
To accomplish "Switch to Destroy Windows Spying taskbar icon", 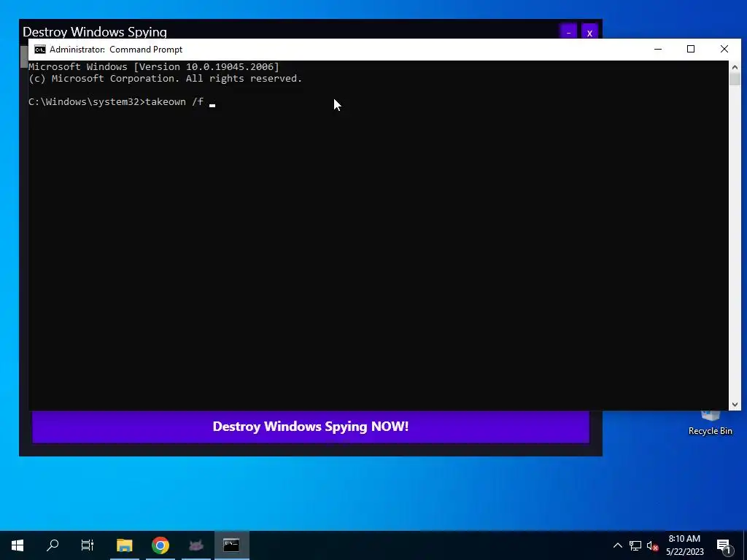I will coord(196,545).
